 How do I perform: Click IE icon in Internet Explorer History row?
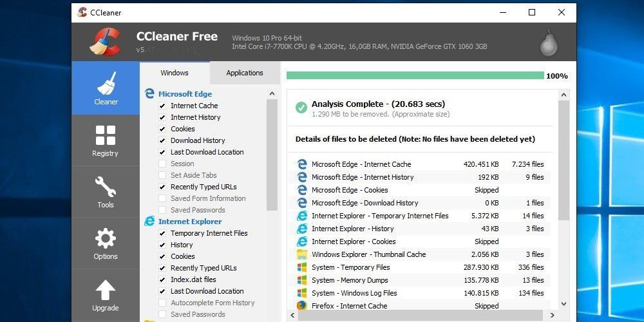302,229
